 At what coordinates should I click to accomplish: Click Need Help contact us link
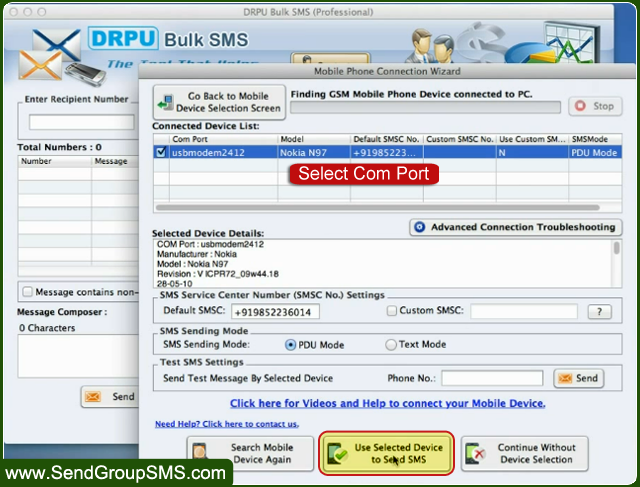pyautogui.click(x=227, y=424)
